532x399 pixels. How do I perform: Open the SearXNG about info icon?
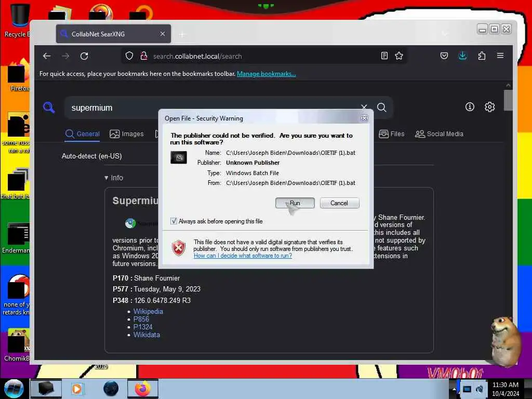(470, 107)
